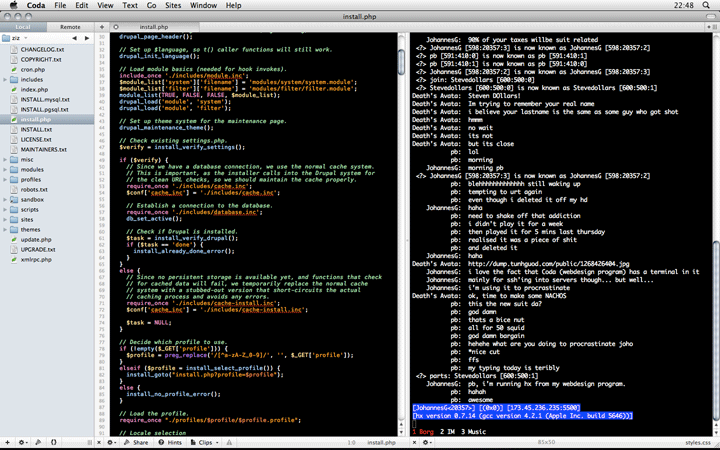The height and width of the screenshot is (450, 720).
Task: Open file browser gear action menu
Action: [x=22, y=442]
